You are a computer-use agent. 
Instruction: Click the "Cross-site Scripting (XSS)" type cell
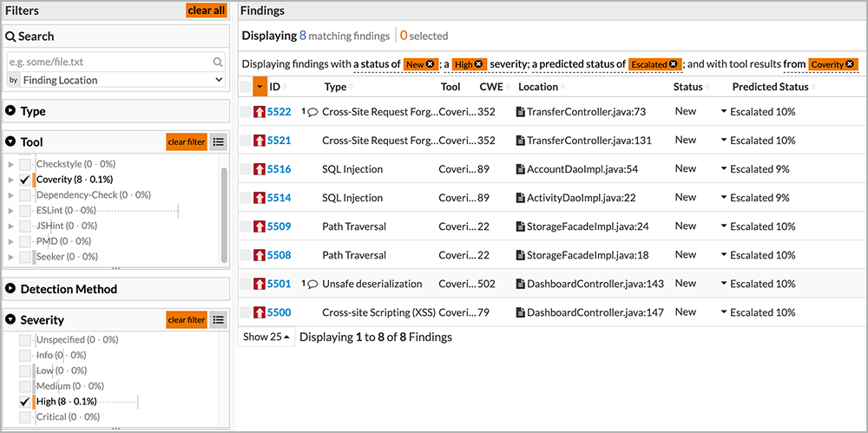click(x=379, y=312)
